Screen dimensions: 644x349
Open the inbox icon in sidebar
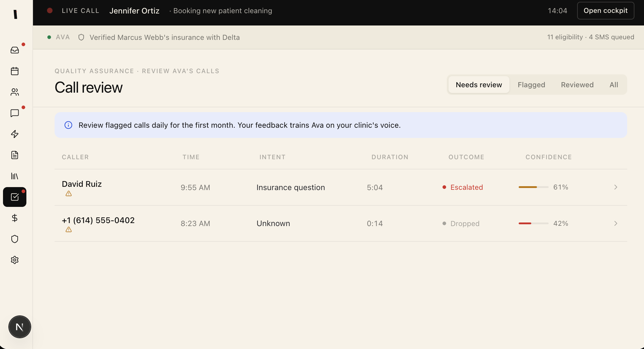tap(15, 50)
